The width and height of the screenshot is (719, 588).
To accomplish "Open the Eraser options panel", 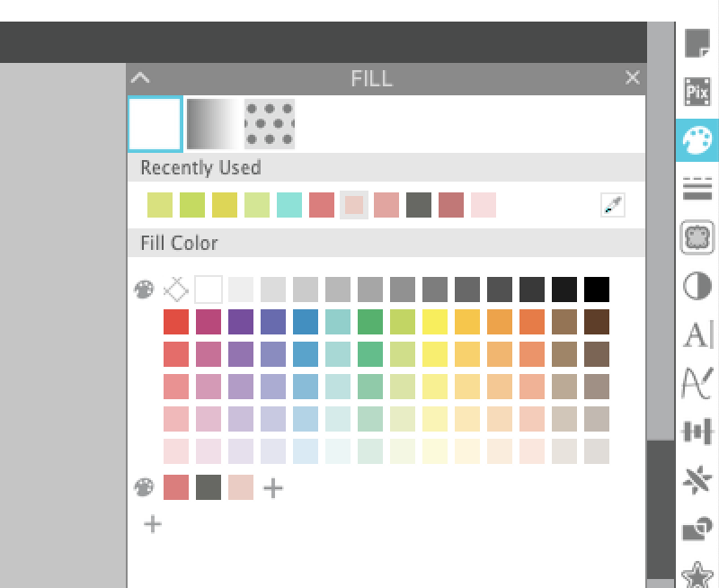I will 697,236.
